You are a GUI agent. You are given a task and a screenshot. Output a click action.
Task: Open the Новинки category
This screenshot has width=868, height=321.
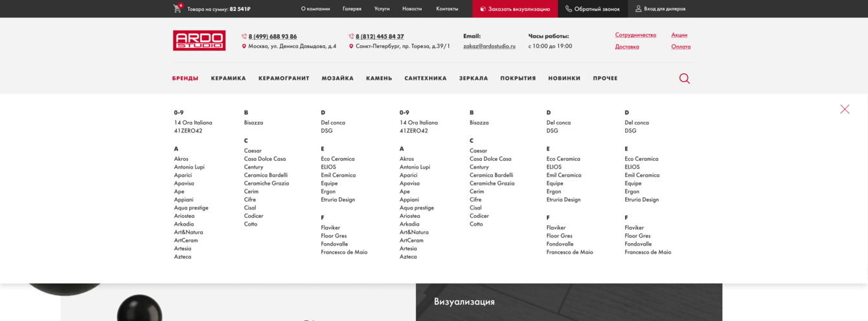(564, 78)
